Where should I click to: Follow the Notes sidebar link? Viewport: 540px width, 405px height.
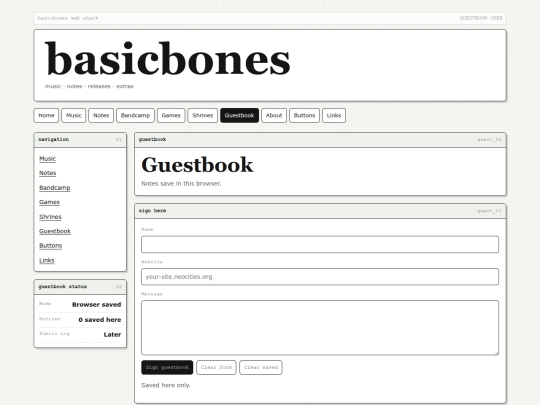click(x=48, y=173)
